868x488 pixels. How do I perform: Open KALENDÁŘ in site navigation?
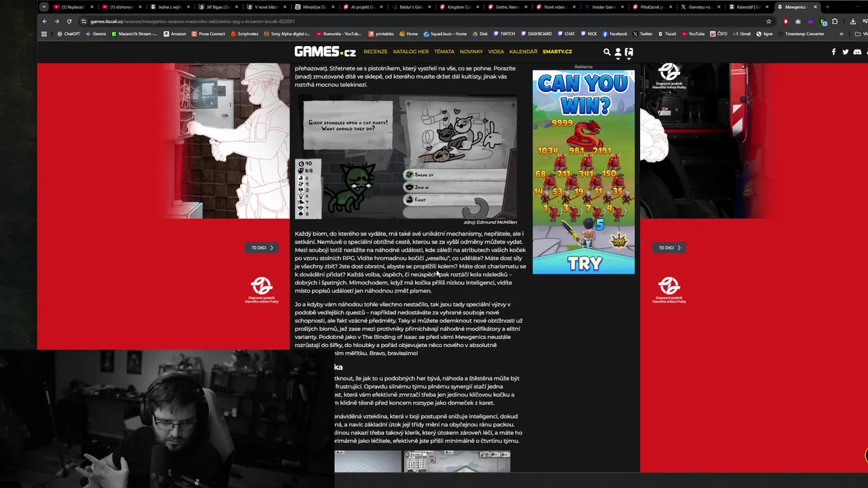(524, 52)
